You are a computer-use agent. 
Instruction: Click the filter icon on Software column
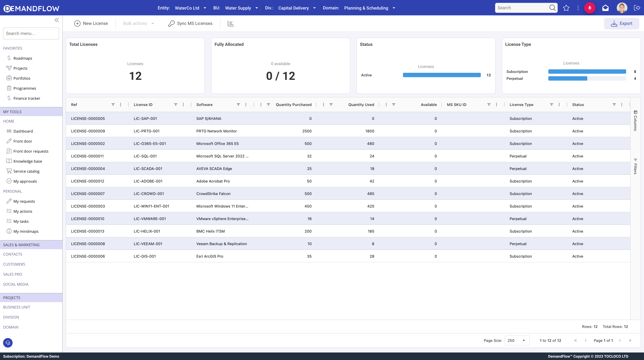pyautogui.click(x=238, y=105)
